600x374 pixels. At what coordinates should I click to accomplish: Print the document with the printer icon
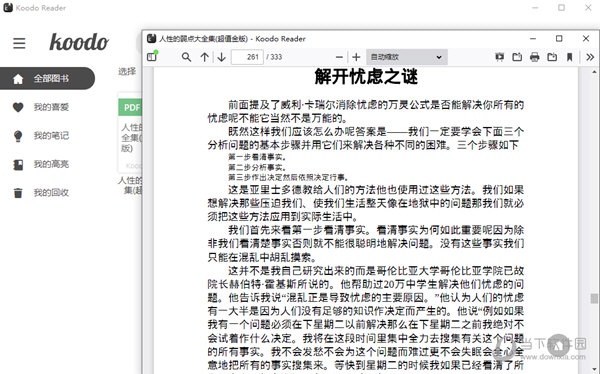535,57
